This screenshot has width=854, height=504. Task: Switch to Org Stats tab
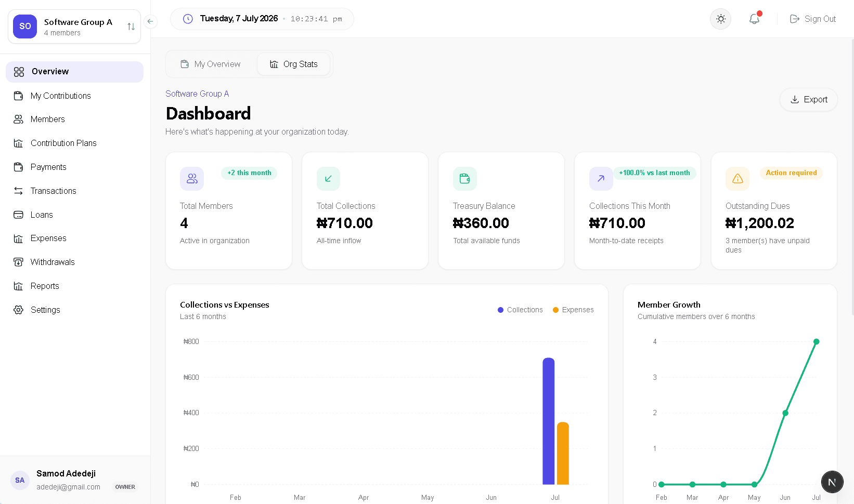tap(294, 64)
